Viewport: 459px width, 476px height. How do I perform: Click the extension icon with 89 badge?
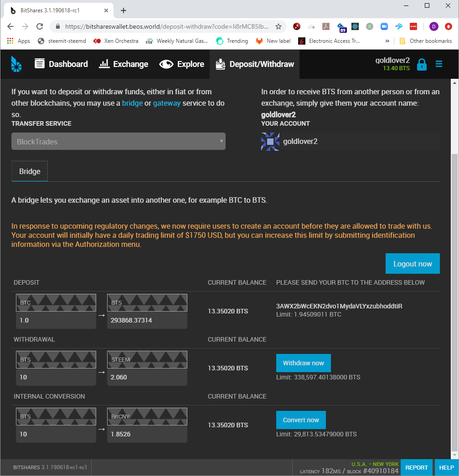(341, 27)
